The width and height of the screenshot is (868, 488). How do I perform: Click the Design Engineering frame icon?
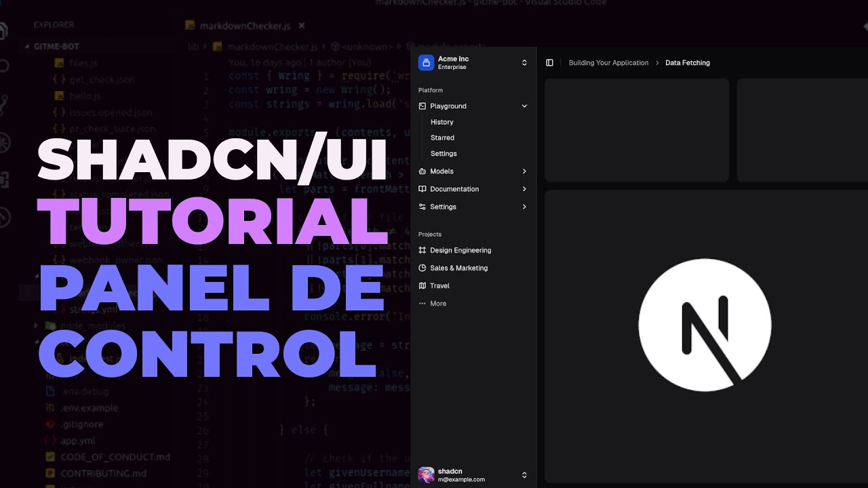tap(422, 250)
